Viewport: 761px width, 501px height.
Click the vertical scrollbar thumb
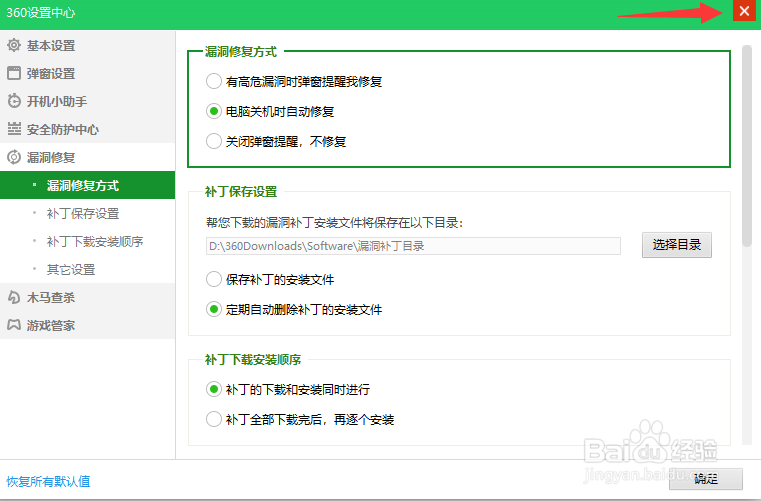pyautogui.click(x=747, y=146)
